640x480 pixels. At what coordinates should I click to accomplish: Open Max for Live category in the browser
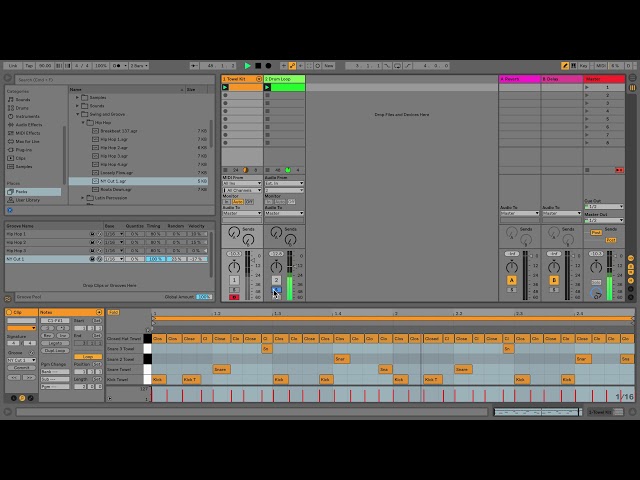click(27, 142)
